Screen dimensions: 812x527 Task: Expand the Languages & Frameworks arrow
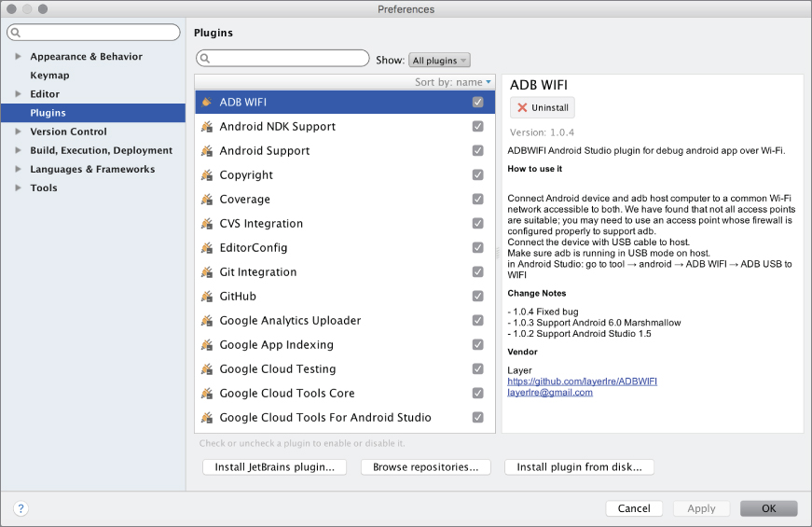(18, 169)
